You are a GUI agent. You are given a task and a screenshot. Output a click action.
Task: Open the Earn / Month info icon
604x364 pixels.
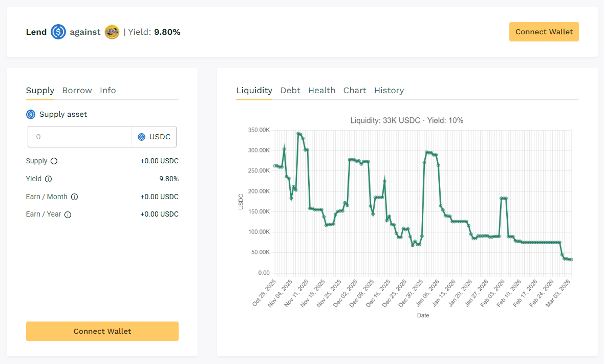coord(74,197)
